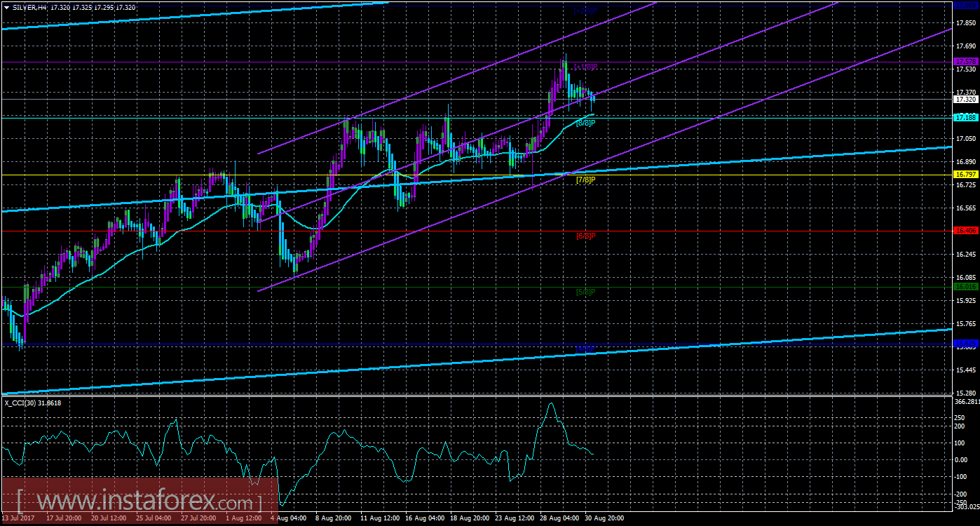Click the white 17.320 current price tag

pyautogui.click(x=965, y=100)
